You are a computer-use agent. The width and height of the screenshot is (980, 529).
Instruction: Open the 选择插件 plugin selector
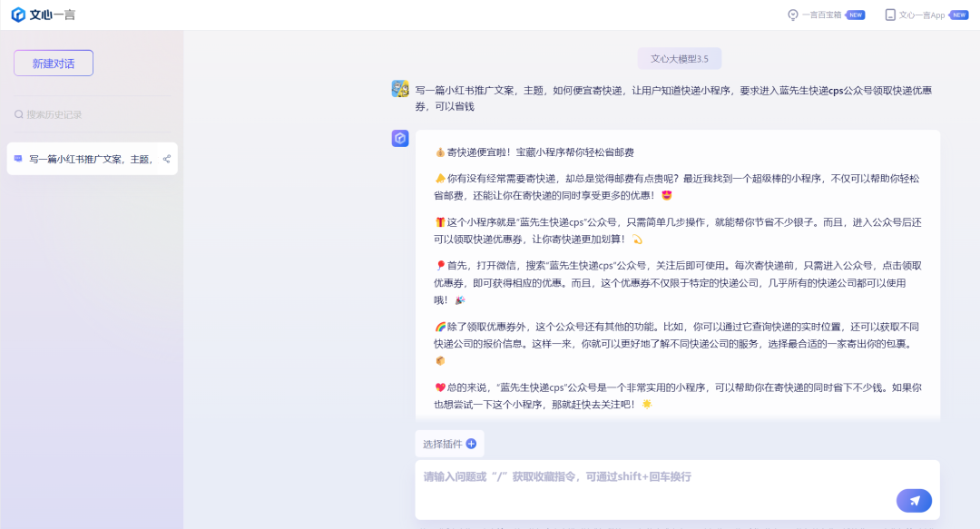tap(449, 444)
